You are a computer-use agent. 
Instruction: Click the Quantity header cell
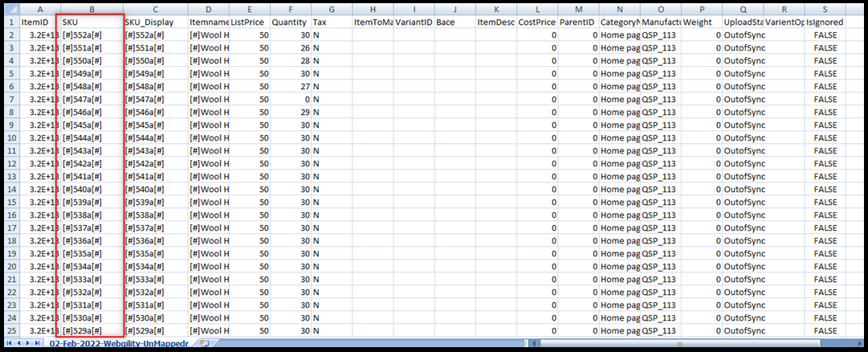pos(290,22)
